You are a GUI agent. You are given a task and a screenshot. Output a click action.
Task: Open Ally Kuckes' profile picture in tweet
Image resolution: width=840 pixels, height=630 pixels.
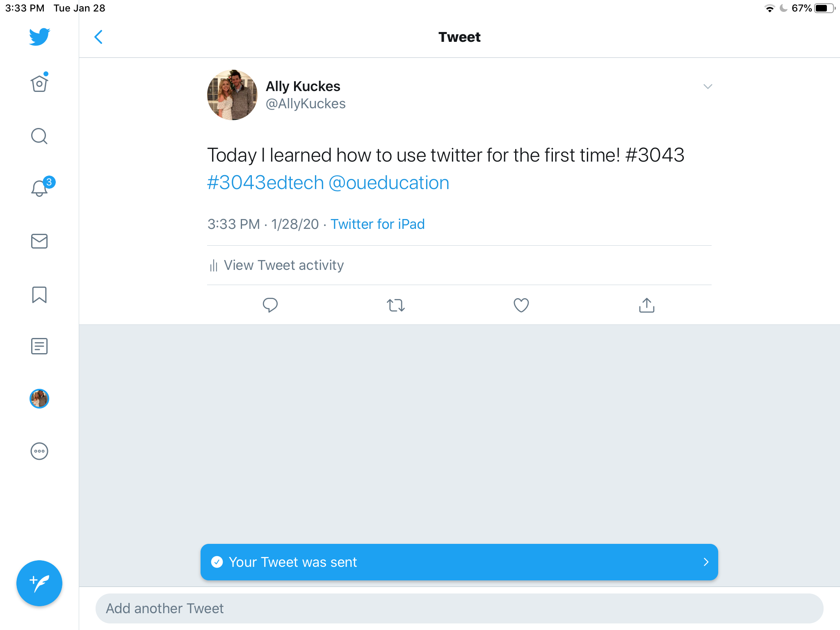(x=232, y=95)
